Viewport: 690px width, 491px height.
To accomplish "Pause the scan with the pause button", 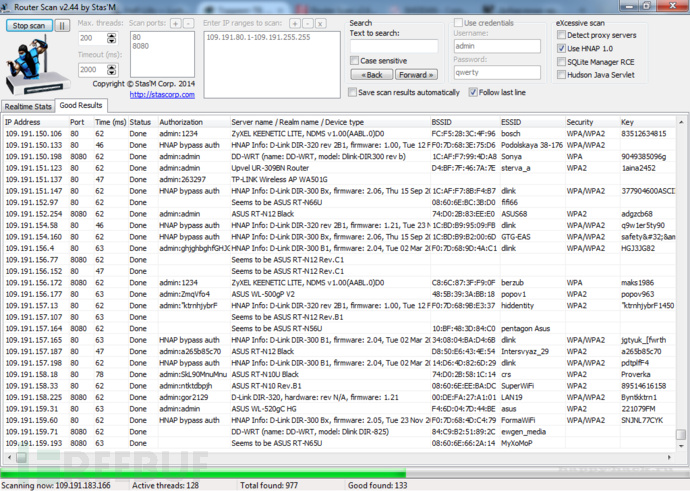I will [62, 26].
